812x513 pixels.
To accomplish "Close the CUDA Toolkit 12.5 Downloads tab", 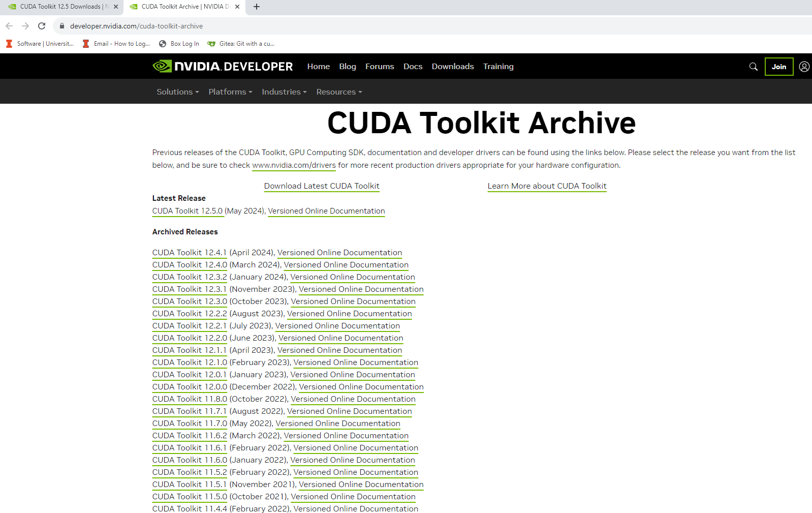I will (116, 7).
